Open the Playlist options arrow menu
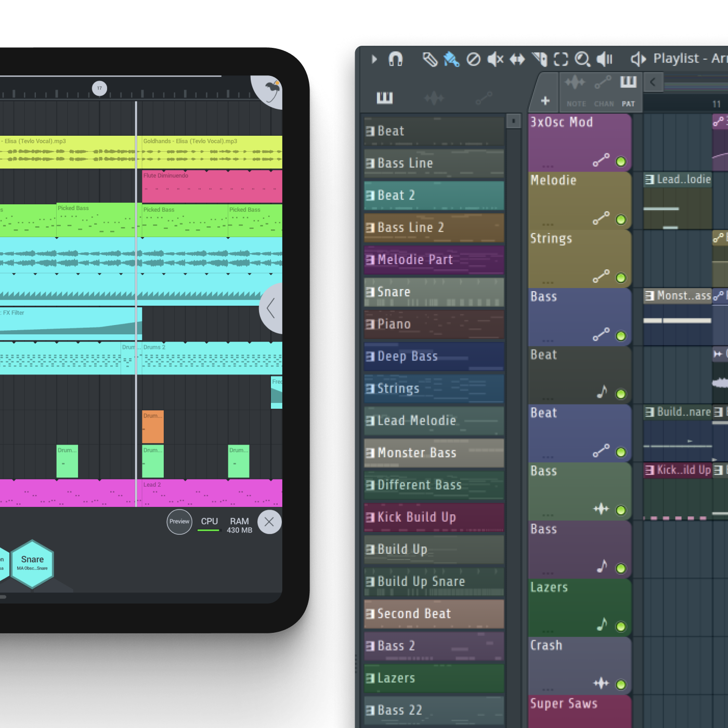Screen dimensions: 728x728 click(x=374, y=59)
